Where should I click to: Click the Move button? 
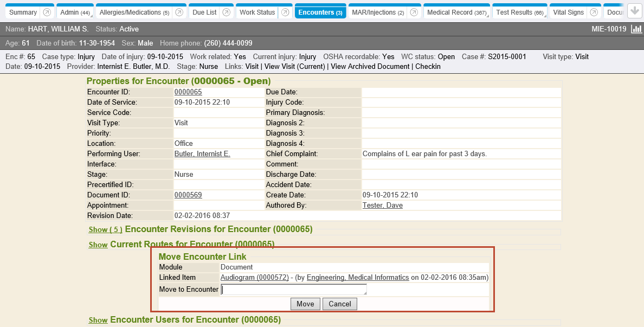click(x=305, y=304)
